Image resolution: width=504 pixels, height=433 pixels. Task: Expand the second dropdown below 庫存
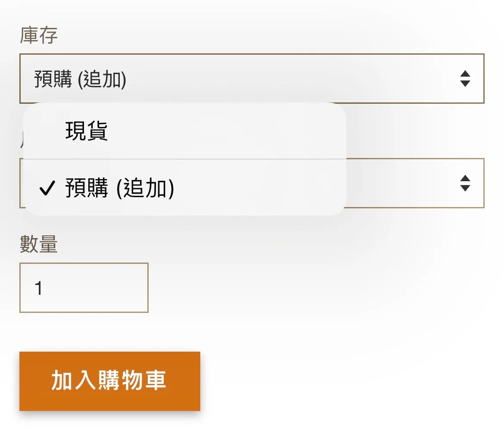coord(414,183)
